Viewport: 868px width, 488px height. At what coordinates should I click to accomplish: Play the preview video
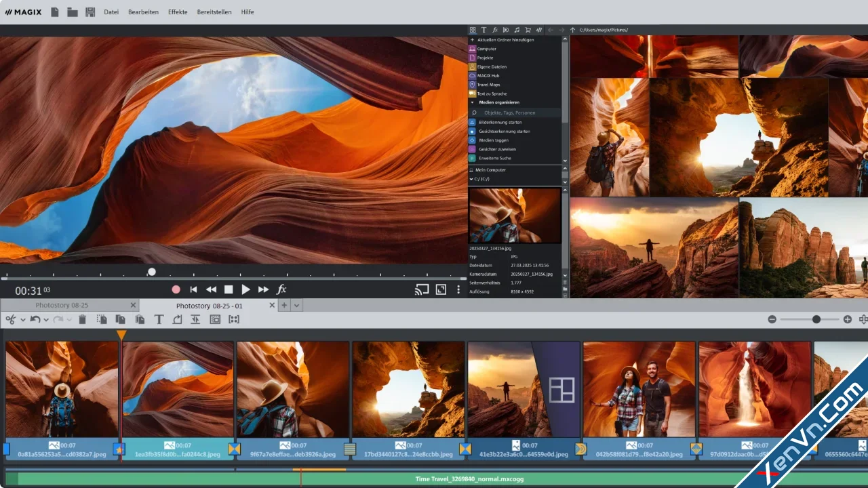245,289
